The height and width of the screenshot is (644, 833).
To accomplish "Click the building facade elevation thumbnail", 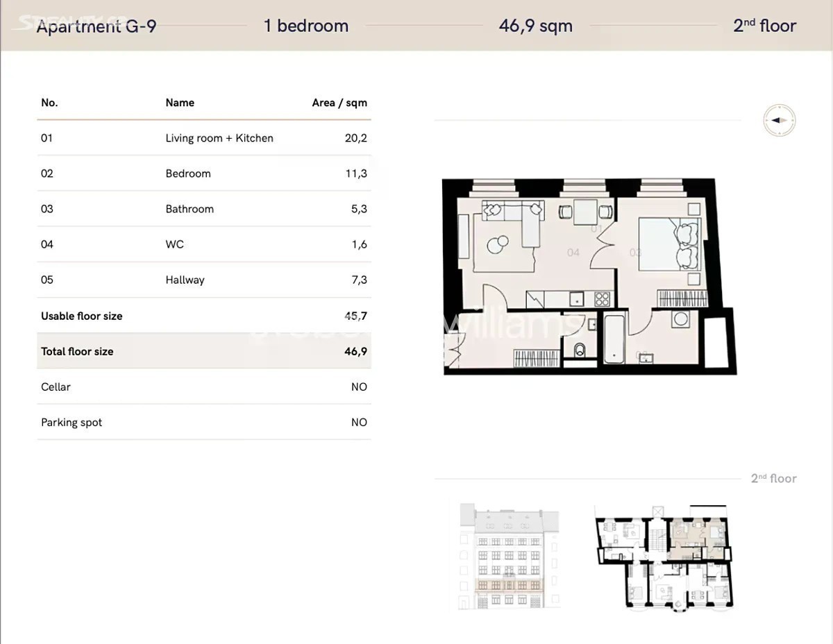I will [509, 557].
